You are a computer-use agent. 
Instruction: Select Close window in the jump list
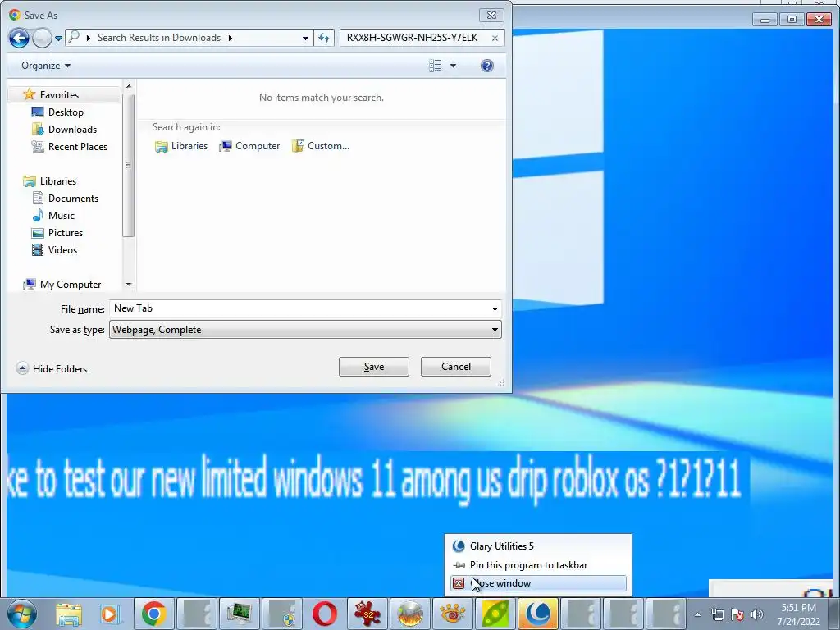coord(538,583)
